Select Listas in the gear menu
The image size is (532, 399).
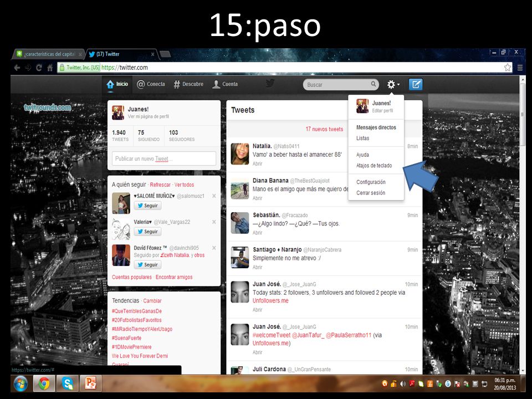coord(362,138)
